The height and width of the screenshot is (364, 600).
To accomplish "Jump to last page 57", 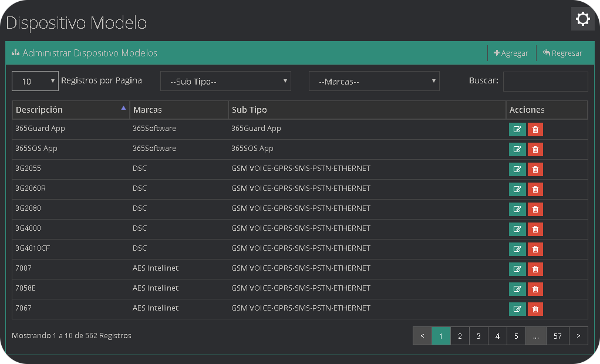I will [x=558, y=336].
